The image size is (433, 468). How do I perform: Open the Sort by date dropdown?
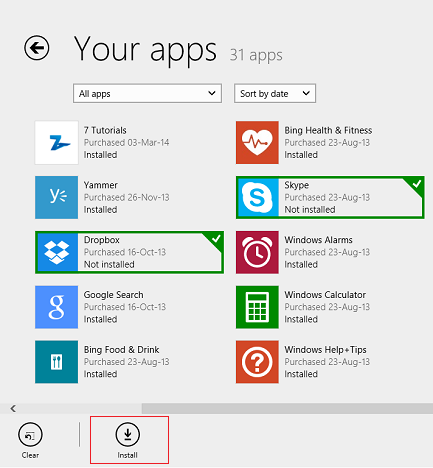click(x=275, y=93)
